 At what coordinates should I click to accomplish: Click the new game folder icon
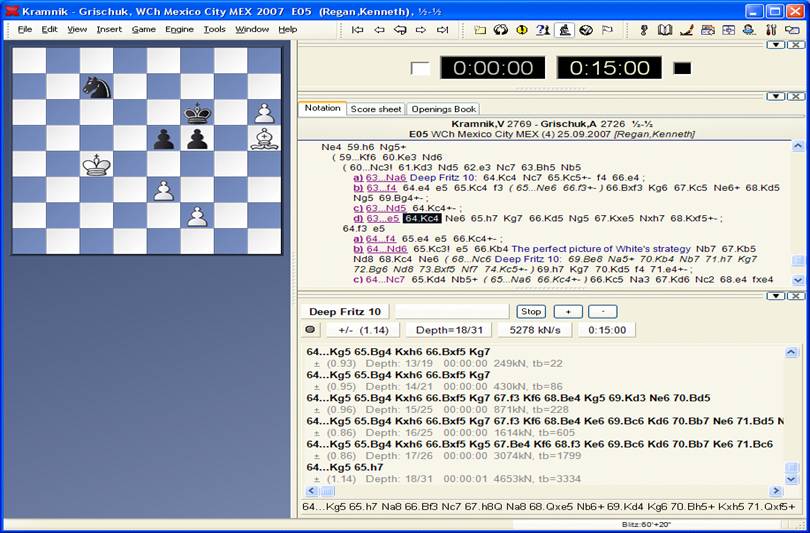pos(480,30)
